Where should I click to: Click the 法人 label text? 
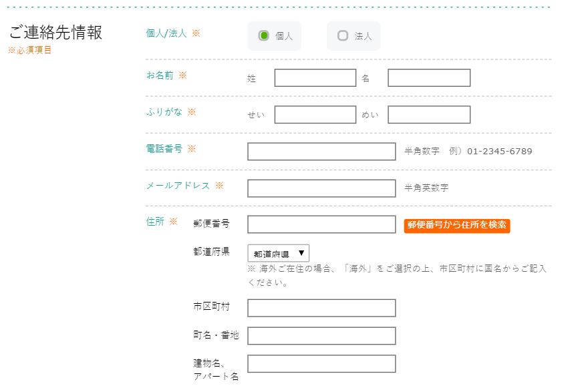click(x=363, y=36)
